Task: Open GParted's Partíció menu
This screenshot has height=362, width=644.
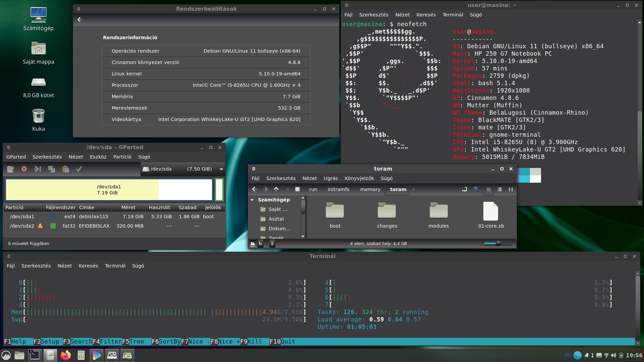Action: [122, 157]
